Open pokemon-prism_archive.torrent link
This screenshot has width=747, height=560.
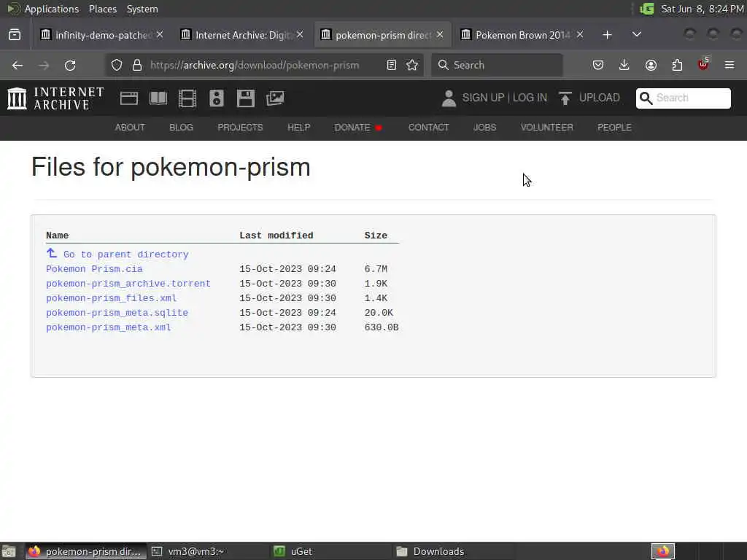[x=128, y=284]
